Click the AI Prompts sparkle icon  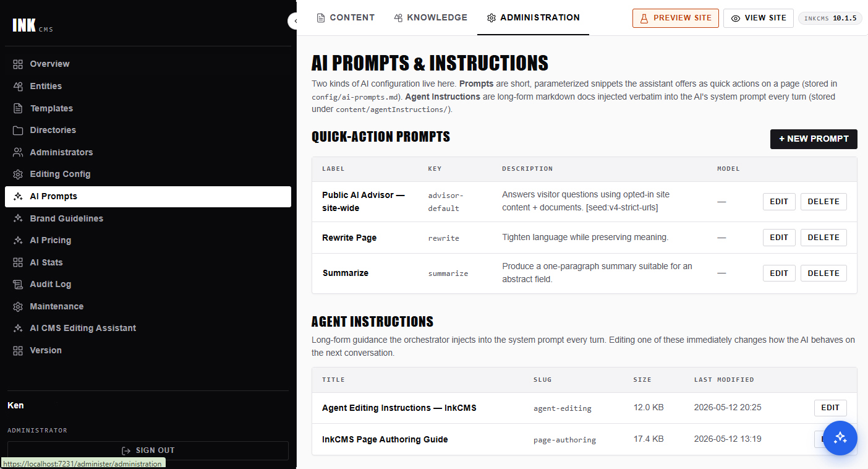point(18,196)
